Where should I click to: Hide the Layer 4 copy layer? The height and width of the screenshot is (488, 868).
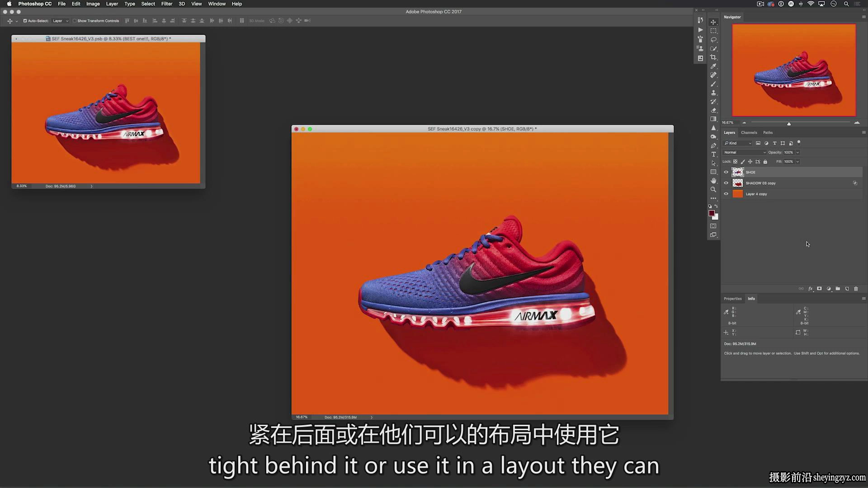point(726,194)
